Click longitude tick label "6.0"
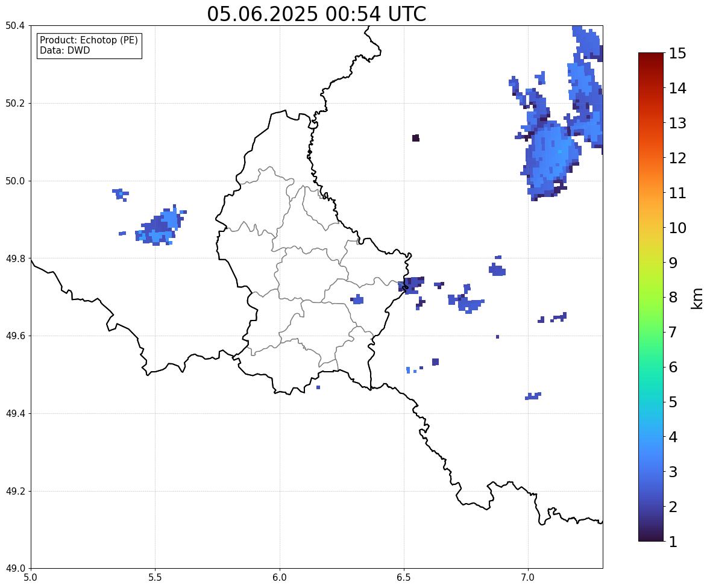Image resolution: width=710 pixels, height=588 pixels. click(280, 577)
